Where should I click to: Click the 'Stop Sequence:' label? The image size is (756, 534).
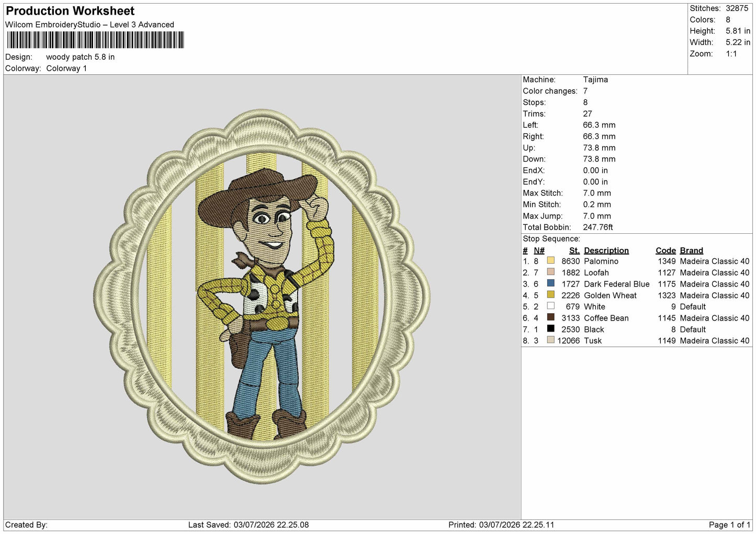tap(551, 239)
